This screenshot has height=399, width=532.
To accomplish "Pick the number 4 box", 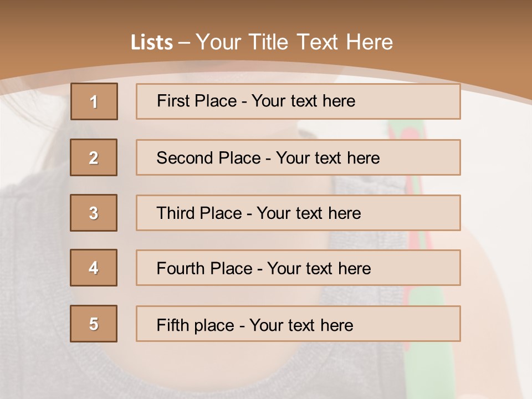I will click(x=94, y=268).
